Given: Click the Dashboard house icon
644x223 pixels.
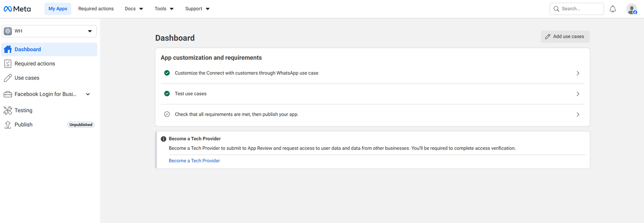Looking at the screenshot, I should point(8,49).
